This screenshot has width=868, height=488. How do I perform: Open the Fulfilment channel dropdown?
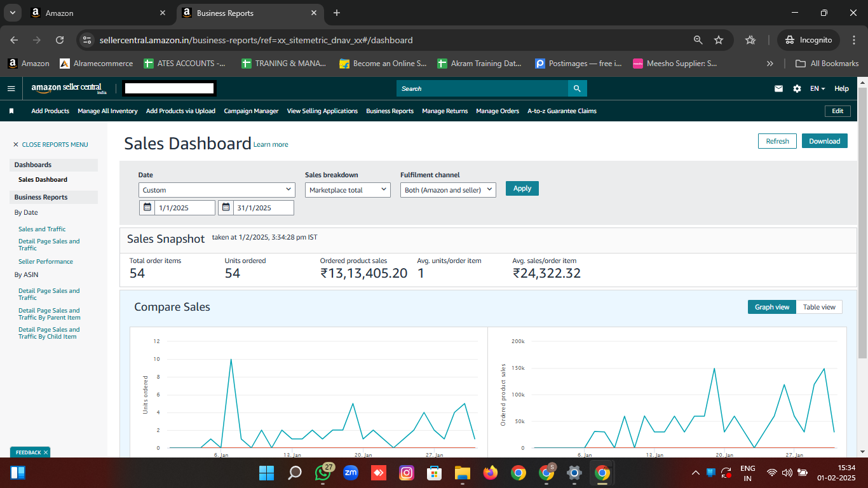pyautogui.click(x=448, y=190)
